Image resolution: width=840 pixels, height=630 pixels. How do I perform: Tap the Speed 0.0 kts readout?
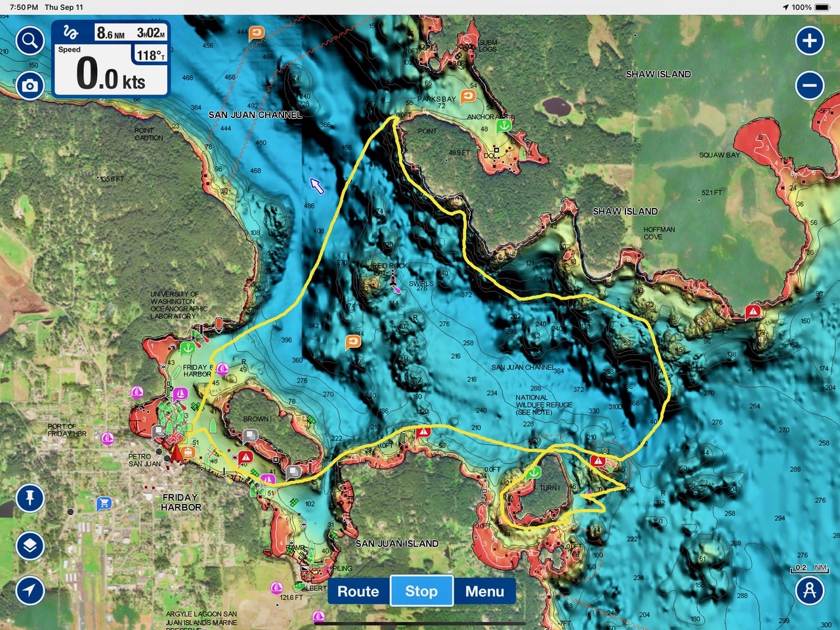coord(110,73)
